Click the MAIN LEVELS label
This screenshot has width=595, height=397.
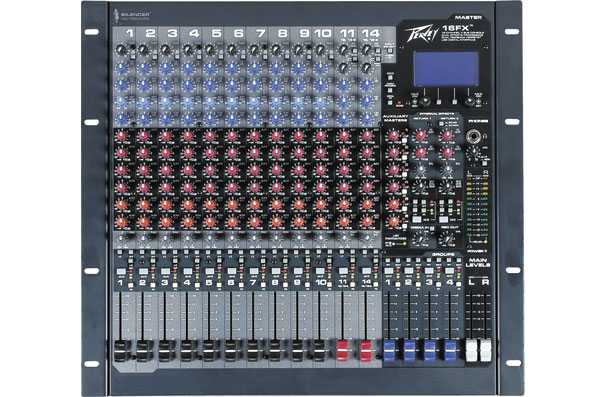click(x=478, y=263)
